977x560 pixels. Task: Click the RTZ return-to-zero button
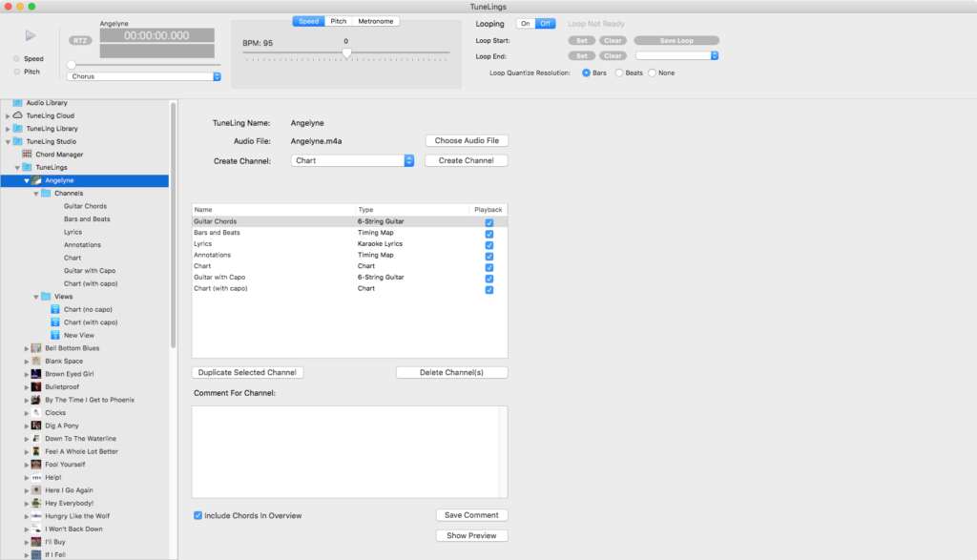pyautogui.click(x=80, y=40)
